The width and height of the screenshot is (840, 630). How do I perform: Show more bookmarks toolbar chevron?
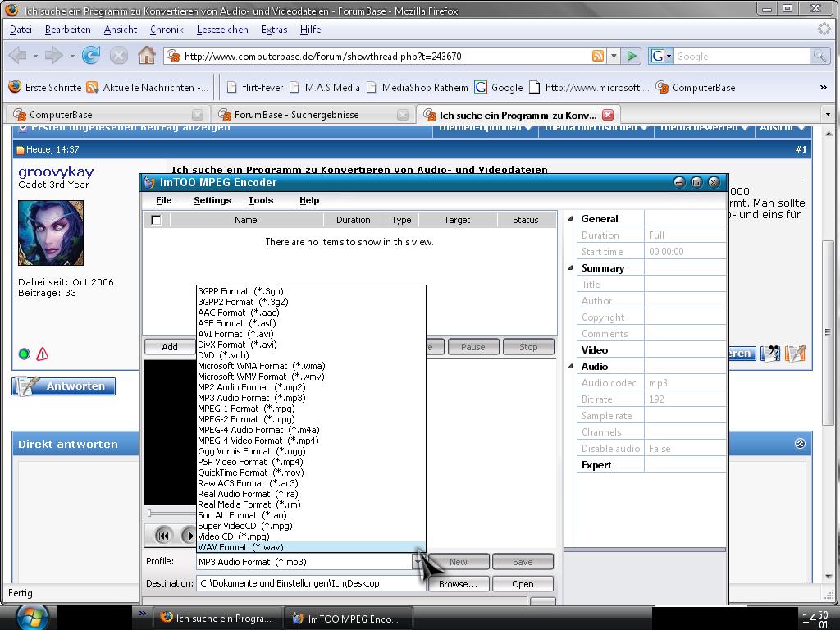(x=824, y=87)
